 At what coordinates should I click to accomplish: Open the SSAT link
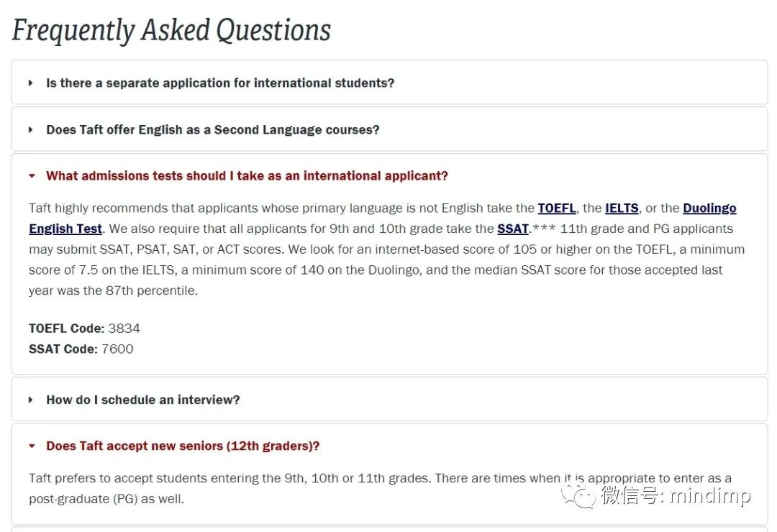pyautogui.click(x=512, y=229)
